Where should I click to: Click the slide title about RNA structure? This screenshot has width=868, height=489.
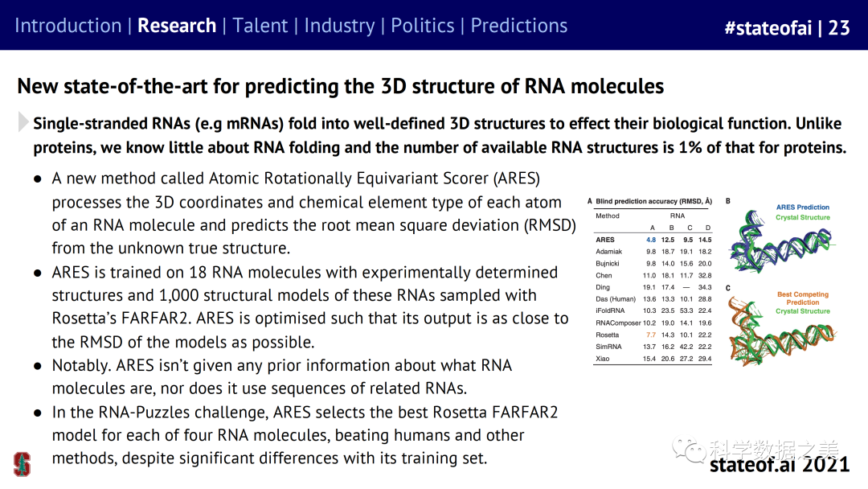click(x=341, y=86)
